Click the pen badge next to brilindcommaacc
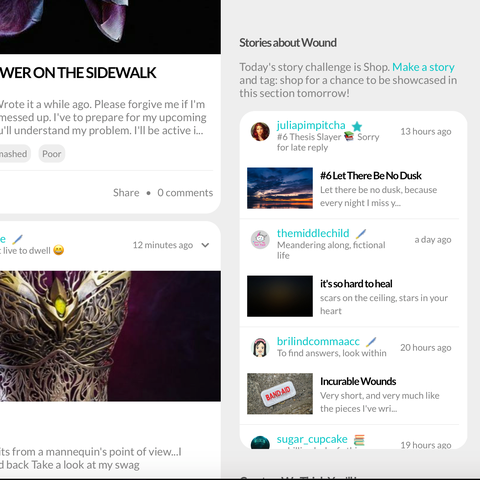This screenshot has width=480, height=480. point(371,342)
